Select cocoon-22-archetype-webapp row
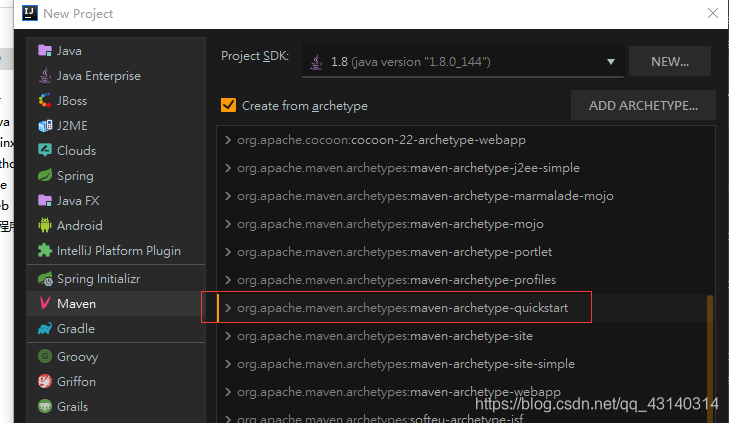 465,140
